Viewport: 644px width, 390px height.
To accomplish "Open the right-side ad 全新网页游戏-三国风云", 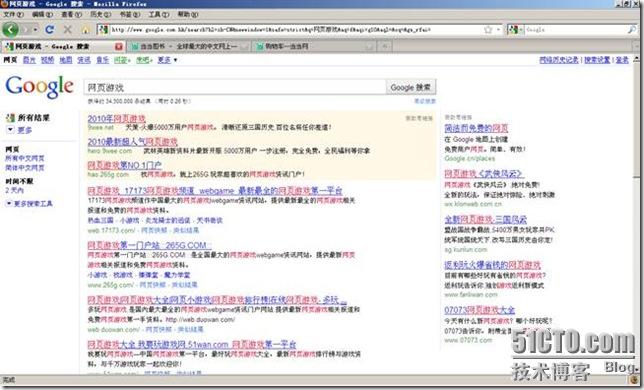I will (x=485, y=220).
